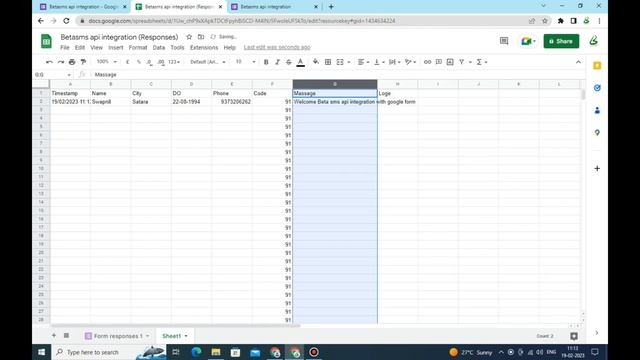Open the Extensions menu

pyautogui.click(x=204, y=48)
